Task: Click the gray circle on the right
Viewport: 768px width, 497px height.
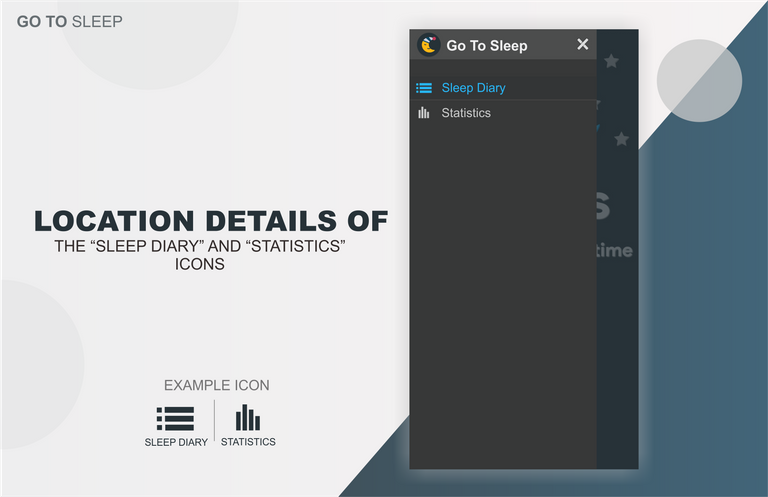Action: coord(699,81)
